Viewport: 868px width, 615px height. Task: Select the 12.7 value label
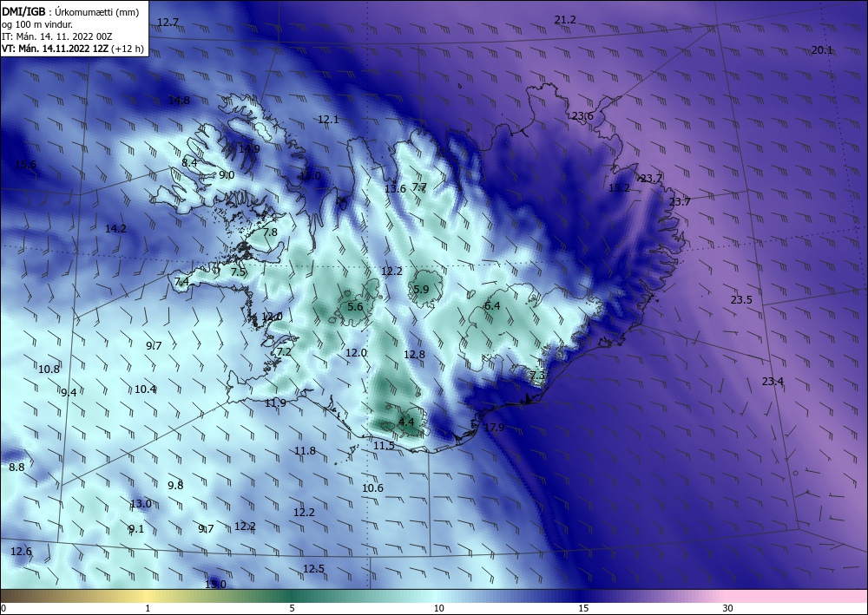pos(168,23)
